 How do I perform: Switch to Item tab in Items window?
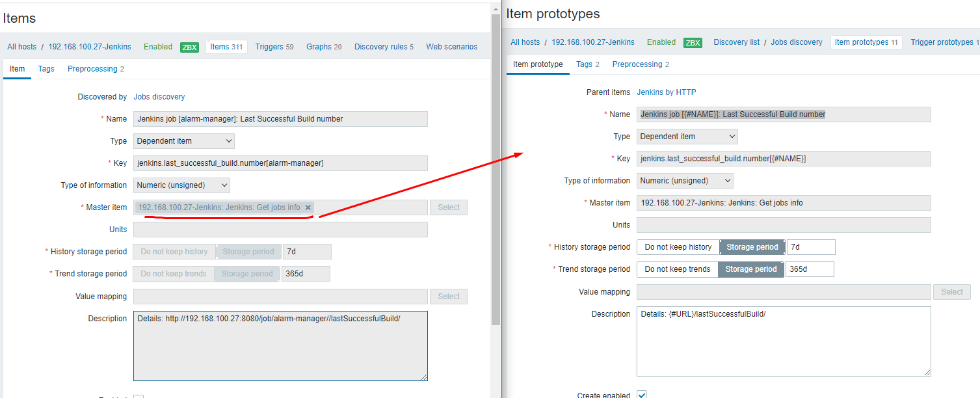[17, 69]
